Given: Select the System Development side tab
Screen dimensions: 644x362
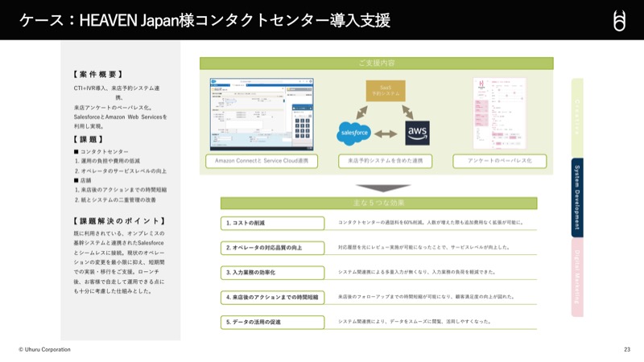Looking at the screenshot, I should [x=577, y=197].
